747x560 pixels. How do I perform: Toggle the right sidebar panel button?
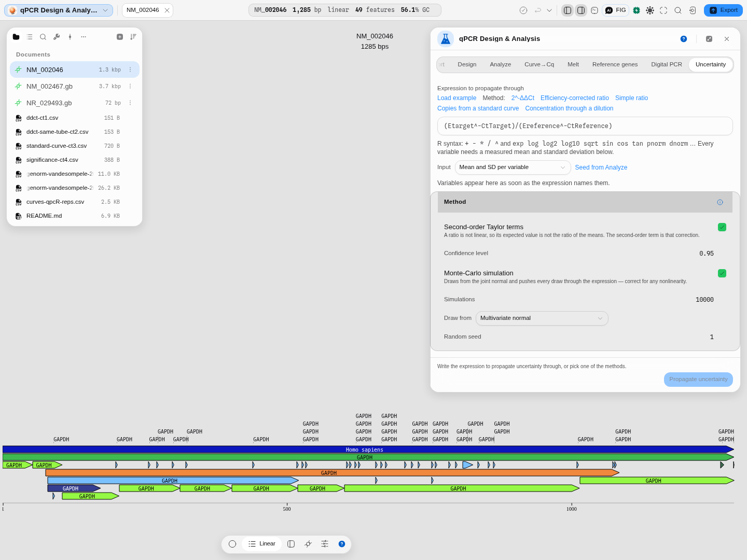pos(581,10)
